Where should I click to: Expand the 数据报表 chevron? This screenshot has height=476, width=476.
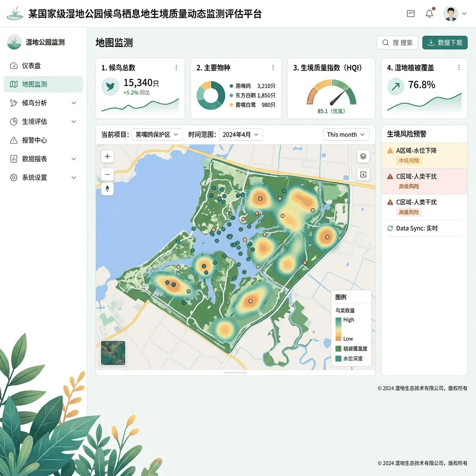pos(74,159)
